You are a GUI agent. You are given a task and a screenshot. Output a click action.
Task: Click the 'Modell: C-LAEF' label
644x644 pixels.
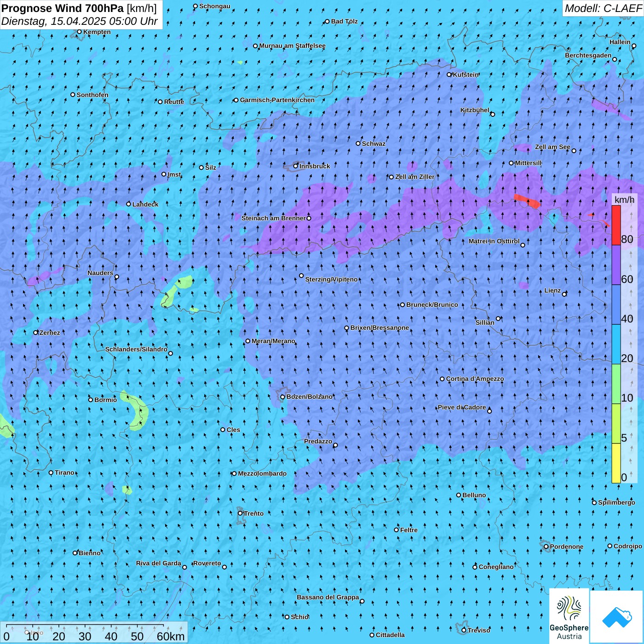[x=603, y=8]
